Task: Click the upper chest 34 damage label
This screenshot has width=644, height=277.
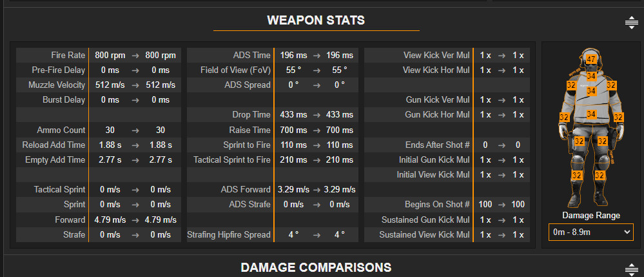Action: (x=591, y=92)
